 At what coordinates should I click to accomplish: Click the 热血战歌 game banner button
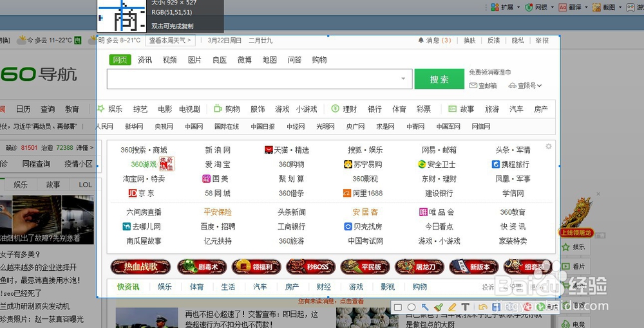(140, 267)
